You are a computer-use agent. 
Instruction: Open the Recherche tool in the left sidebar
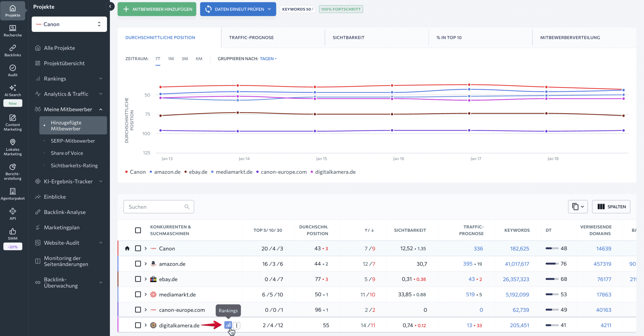click(x=12, y=30)
